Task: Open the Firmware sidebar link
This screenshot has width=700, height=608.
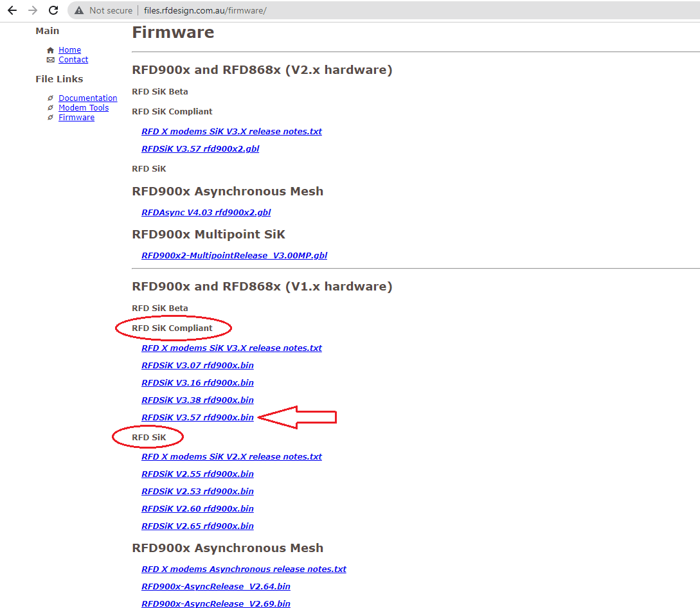Action: pos(76,118)
